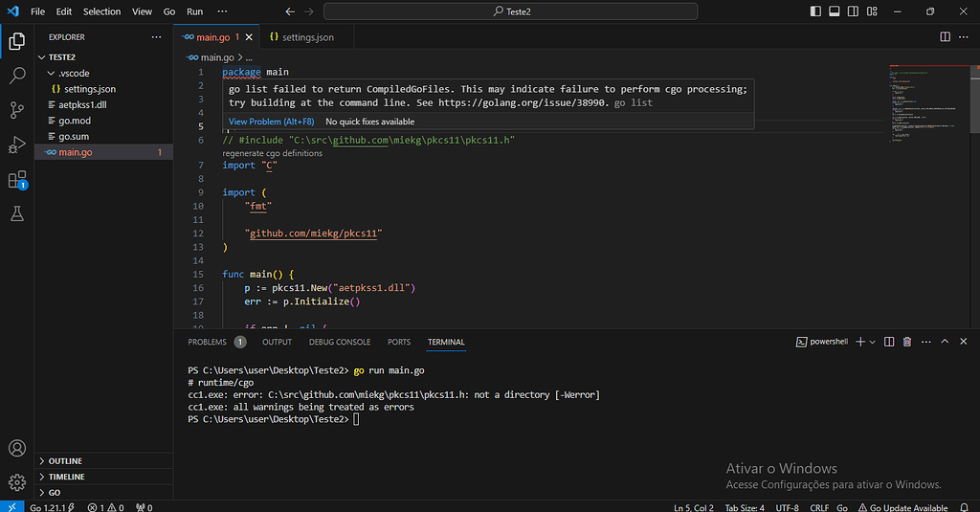Click the code minimap overview
Screen dimensions: 980x512
928,103
